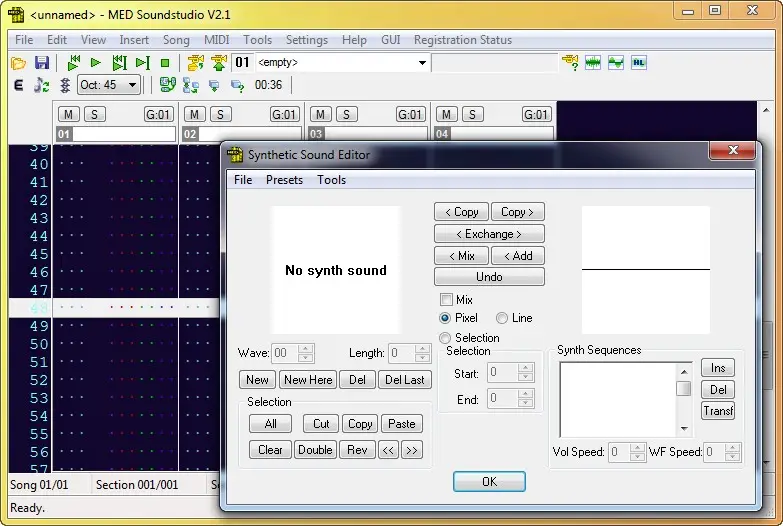Enable the Mix checkbox
The width and height of the screenshot is (783, 526).
click(x=446, y=300)
